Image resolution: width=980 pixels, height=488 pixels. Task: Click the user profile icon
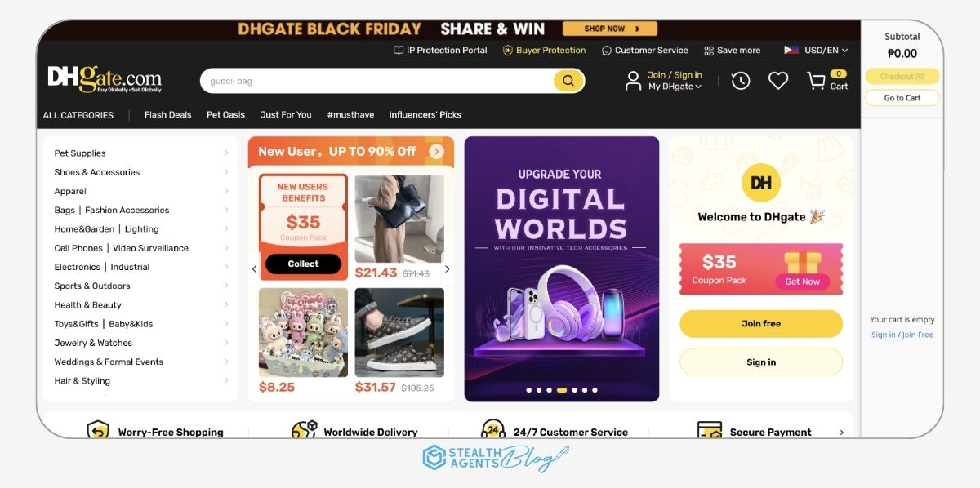(633, 81)
